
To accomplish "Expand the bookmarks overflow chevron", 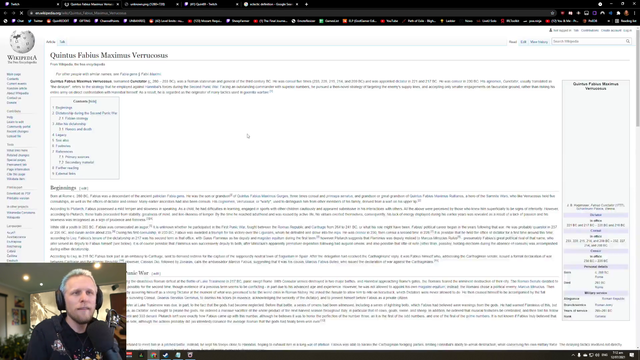I will (609, 21).
